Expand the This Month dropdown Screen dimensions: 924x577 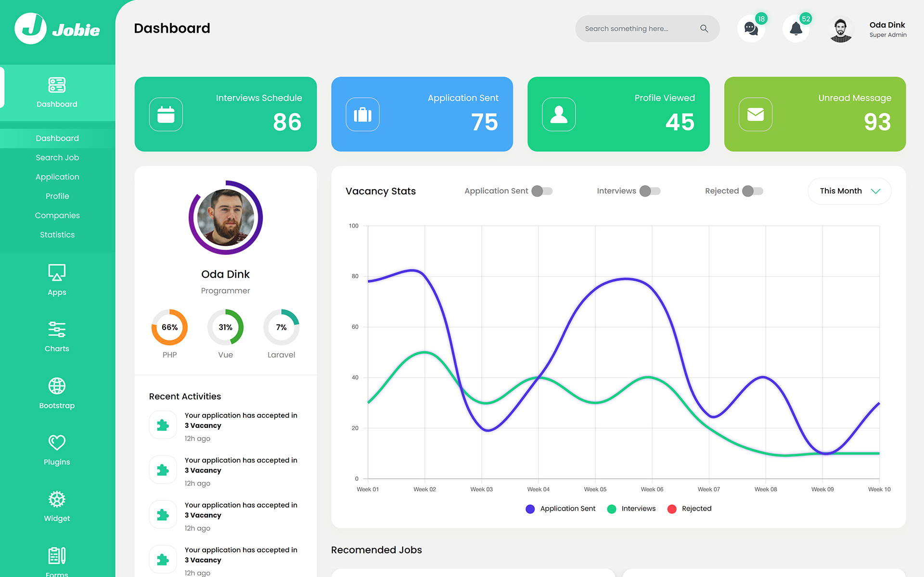click(849, 191)
